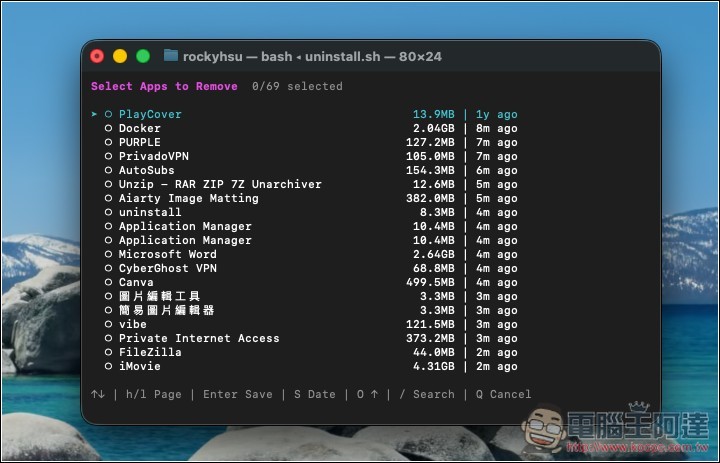Click the Private Internet Access name
This screenshot has width=720, height=463.
(199, 339)
